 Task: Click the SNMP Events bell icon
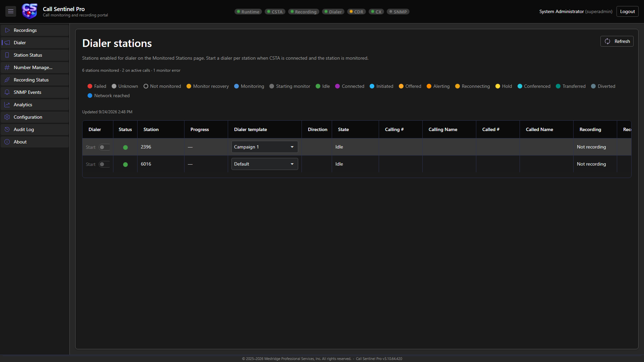[7, 92]
